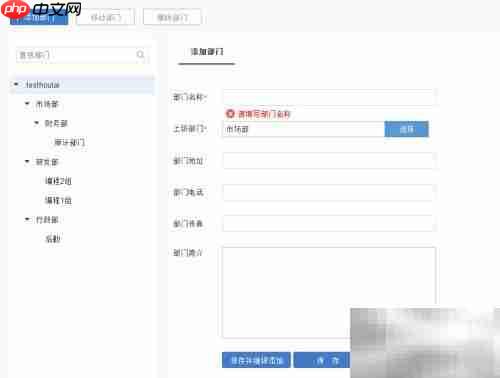Collapse the arrow beside 财务部 under 市场部
The width and height of the screenshot is (500, 378).
pos(37,123)
